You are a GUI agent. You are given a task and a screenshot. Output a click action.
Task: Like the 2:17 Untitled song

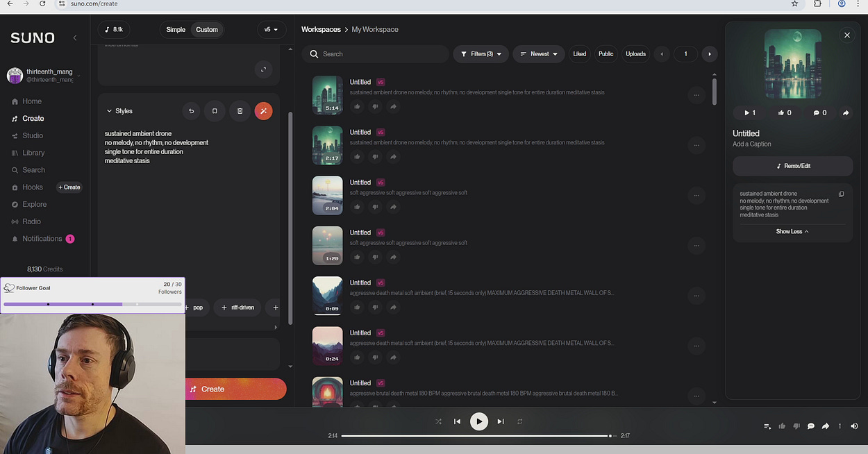357,157
